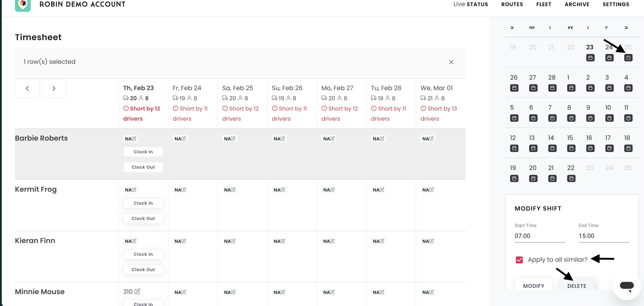This screenshot has width=644, height=306.
Task: Clock In Barbie Roberts
Action: click(x=143, y=152)
